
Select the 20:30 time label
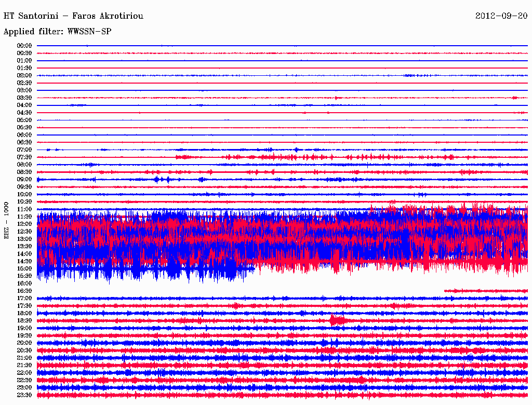pos(24,350)
